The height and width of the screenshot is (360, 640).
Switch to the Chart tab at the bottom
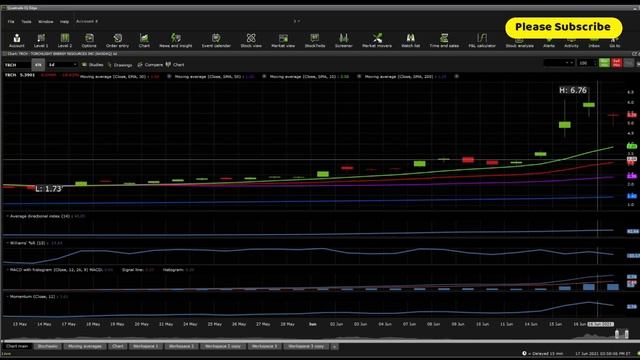[118, 346]
